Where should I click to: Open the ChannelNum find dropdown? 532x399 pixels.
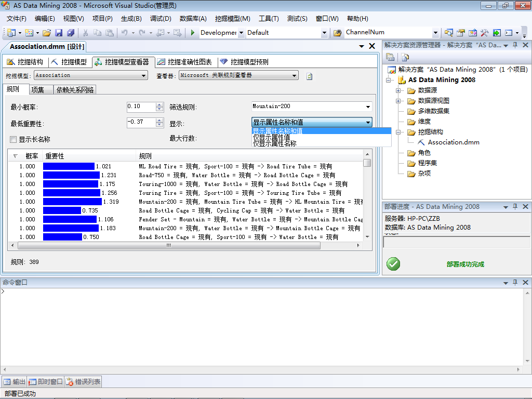pyautogui.click(x=436, y=33)
